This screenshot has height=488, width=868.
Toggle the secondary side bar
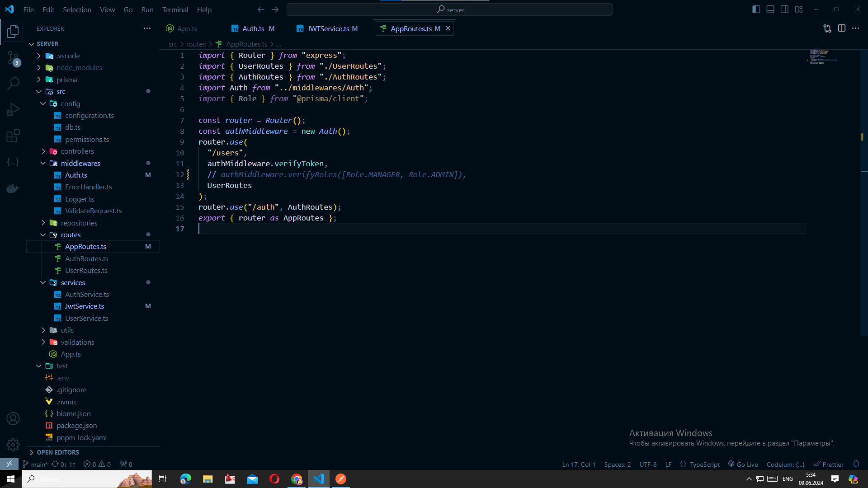tap(784, 9)
